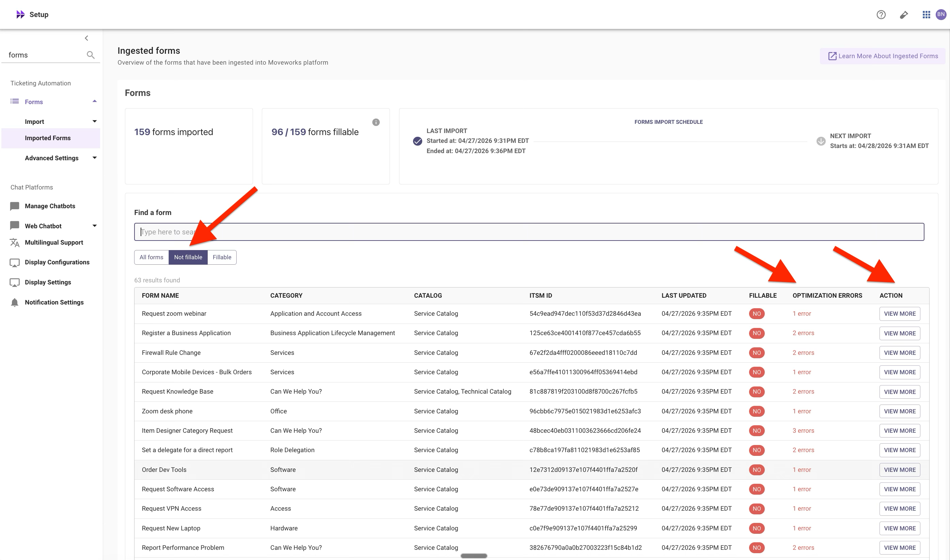Select the Fillable filter
Image resolution: width=950 pixels, height=560 pixels.
click(222, 257)
